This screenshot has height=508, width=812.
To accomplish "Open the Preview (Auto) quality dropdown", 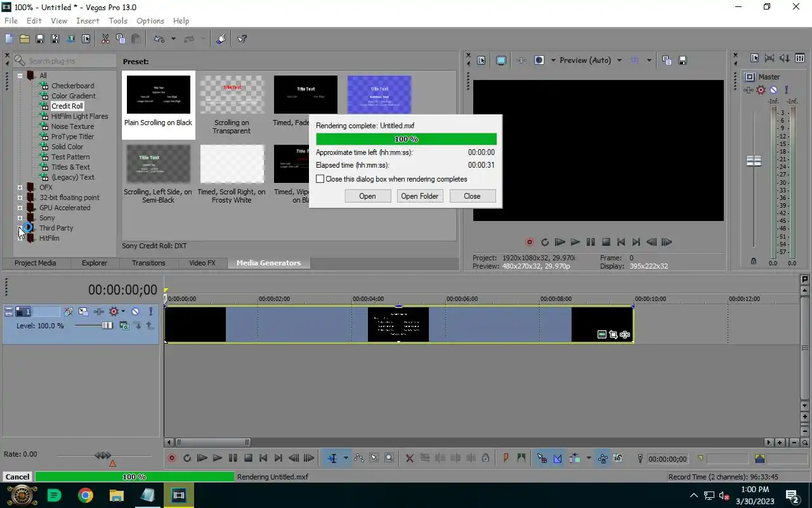I will pyautogui.click(x=590, y=60).
